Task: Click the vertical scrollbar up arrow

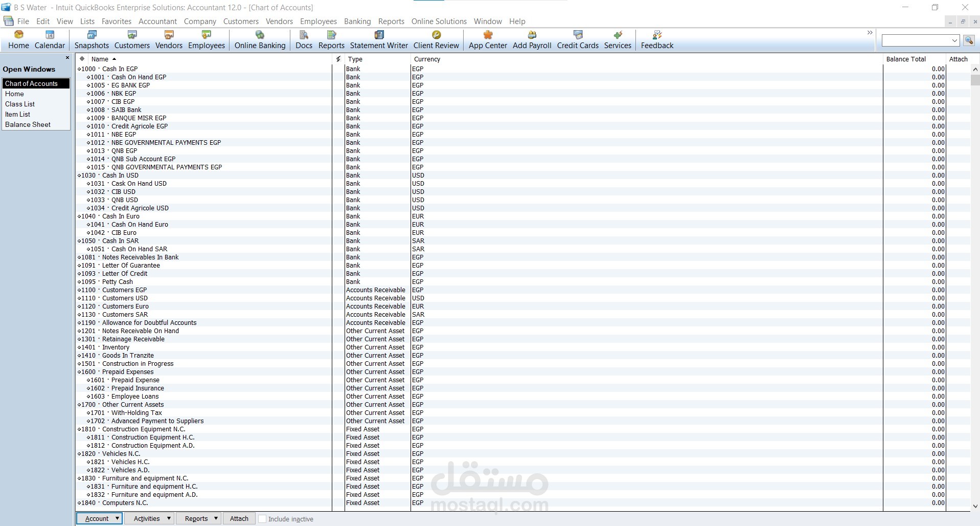Action: click(x=975, y=70)
